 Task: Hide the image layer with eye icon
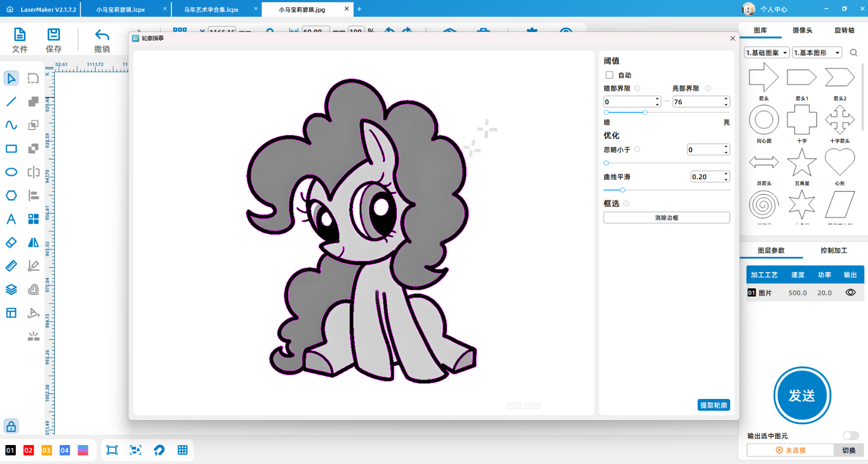click(x=850, y=293)
